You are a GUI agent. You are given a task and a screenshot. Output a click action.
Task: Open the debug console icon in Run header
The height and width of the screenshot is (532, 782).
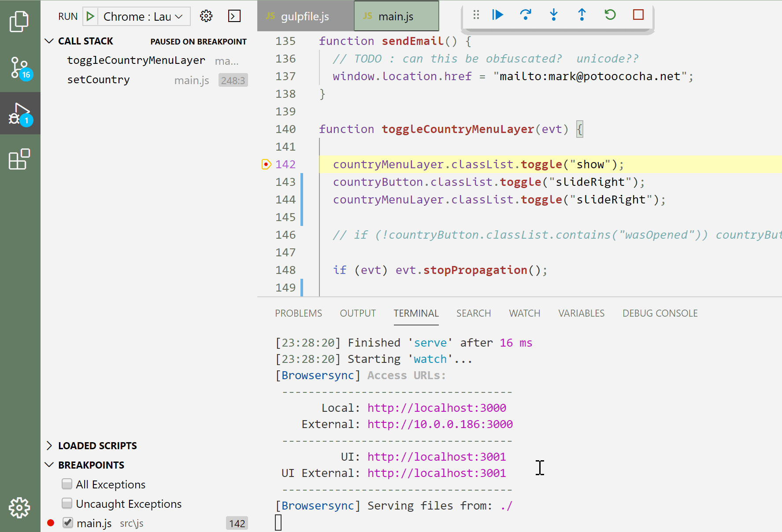234,16
